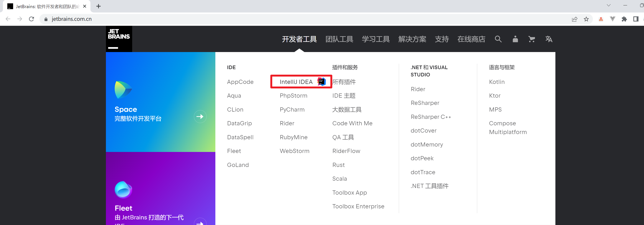Open the RiderFlow link
The width and height of the screenshot is (644, 225).
[346, 151]
